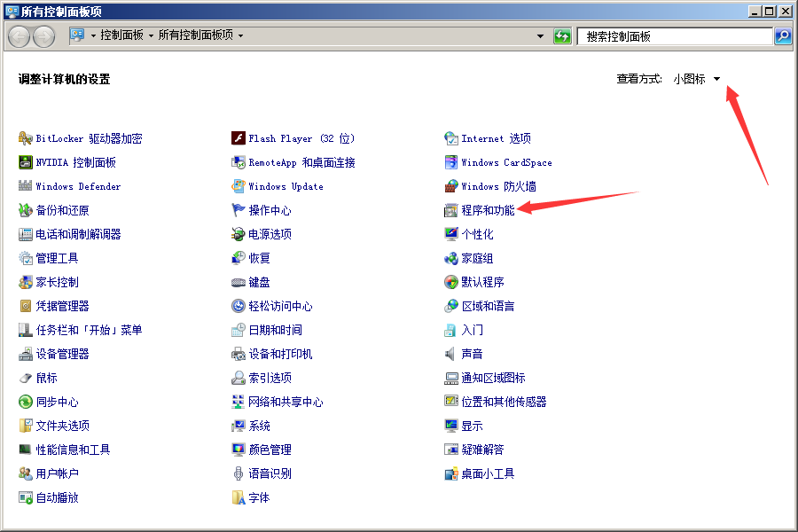The height and width of the screenshot is (532, 798).
Task: Click the 电源选项 icon
Action: pos(239,234)
